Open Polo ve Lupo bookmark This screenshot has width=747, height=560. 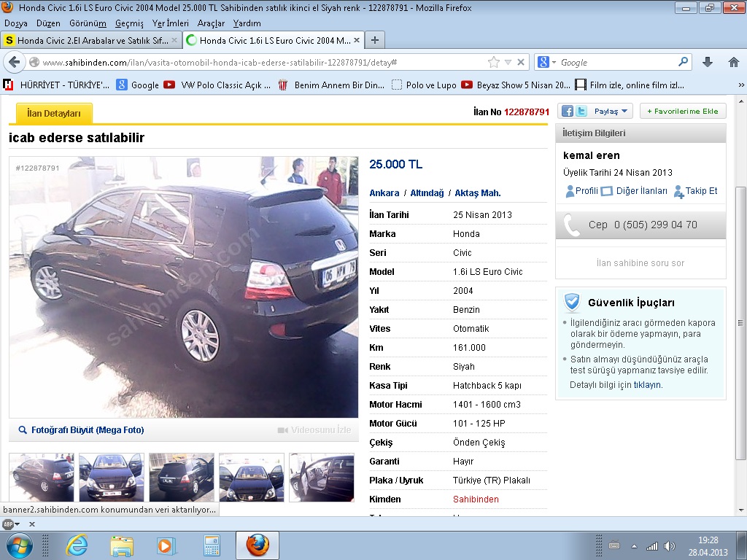click(424, 85)
